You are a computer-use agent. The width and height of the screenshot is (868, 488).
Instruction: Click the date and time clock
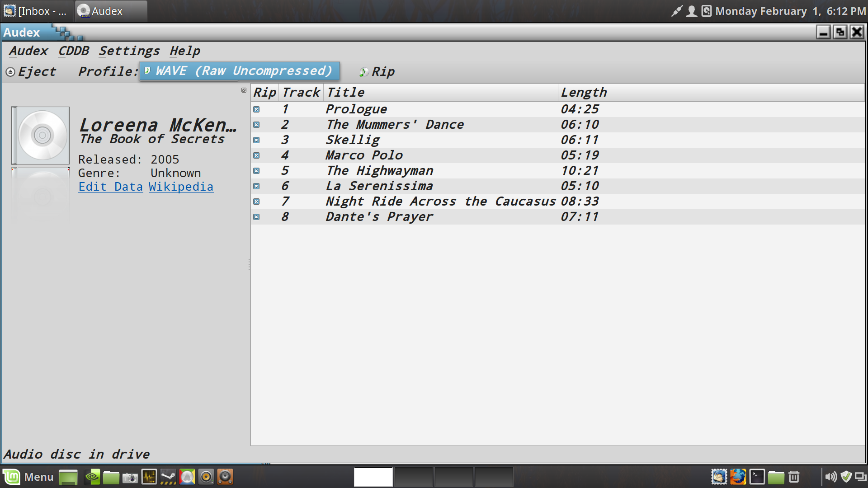[790, 11]
